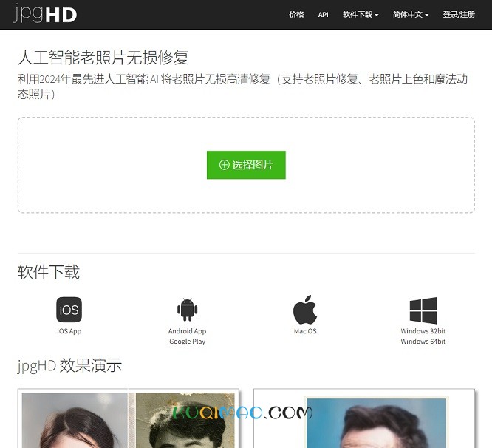This screenshot has height=448, width=492.
Task: Expand the 简体中文 language dropdown
Action: (411, 15)
